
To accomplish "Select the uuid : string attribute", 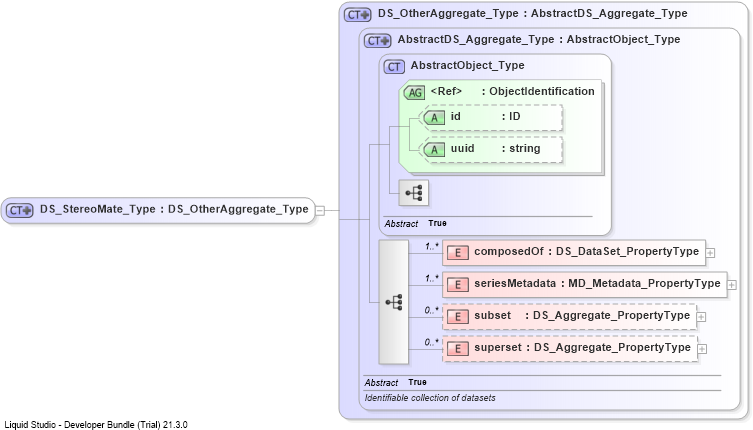I will coord(492,149).
